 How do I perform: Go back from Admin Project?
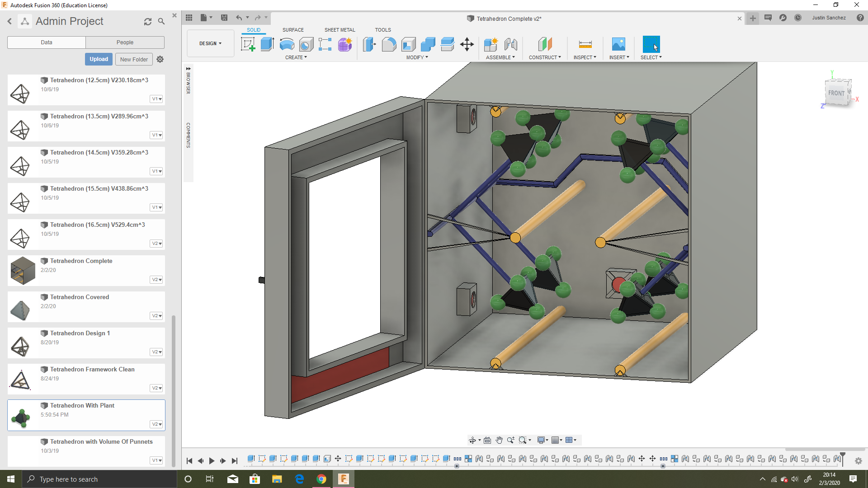click(x=9, y=21)
